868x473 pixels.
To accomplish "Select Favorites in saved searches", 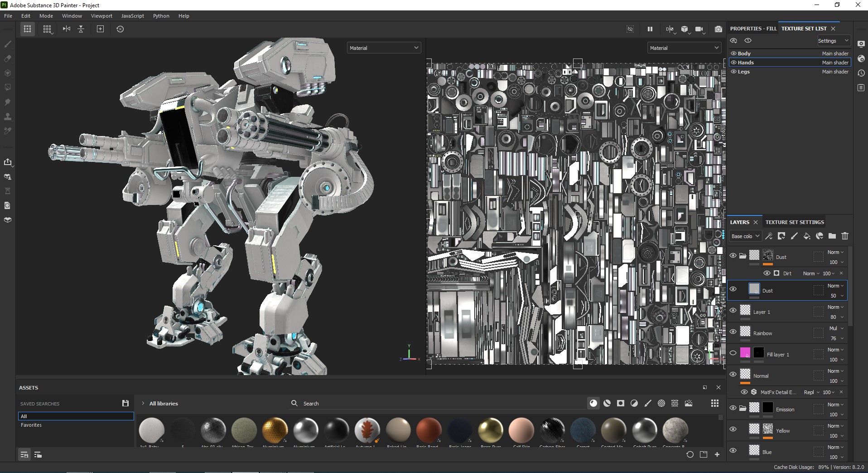I will point(31,425).
